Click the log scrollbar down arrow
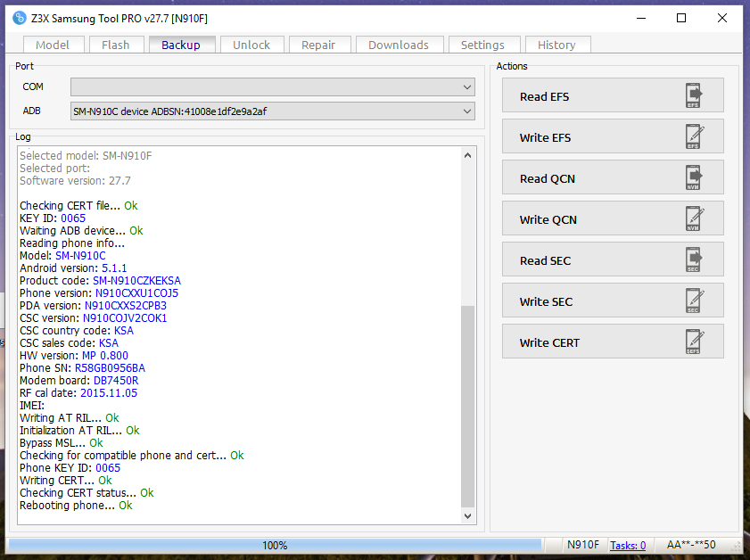This screenshot has height=560, width=750. (x=468, y=516)
